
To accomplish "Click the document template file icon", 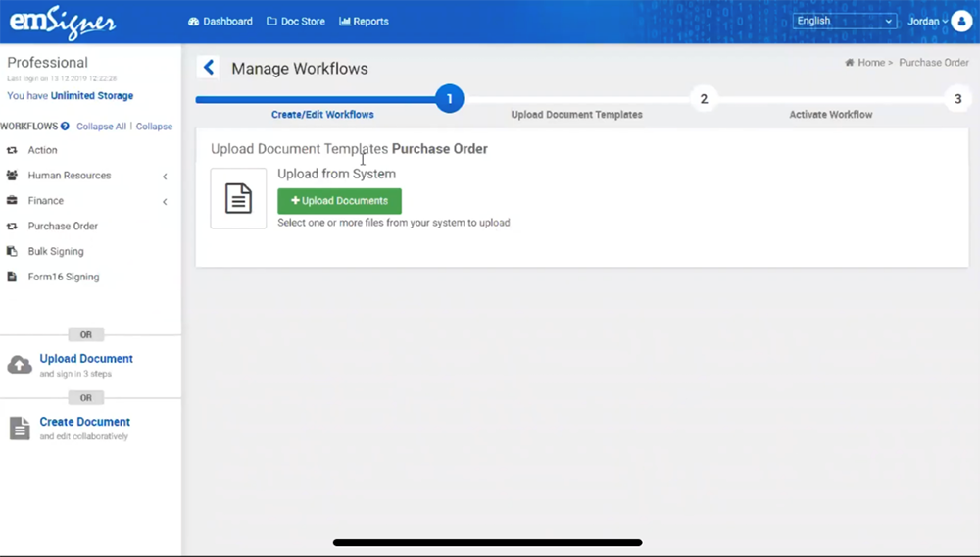I will pyautogui.click(x=238, y=199).
